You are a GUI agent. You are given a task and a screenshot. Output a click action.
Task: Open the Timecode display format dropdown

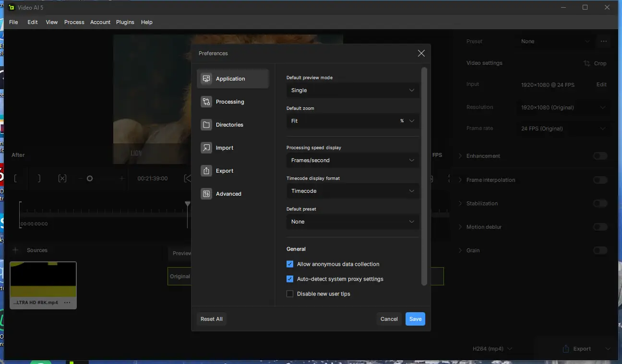click(x=353, y=191)
